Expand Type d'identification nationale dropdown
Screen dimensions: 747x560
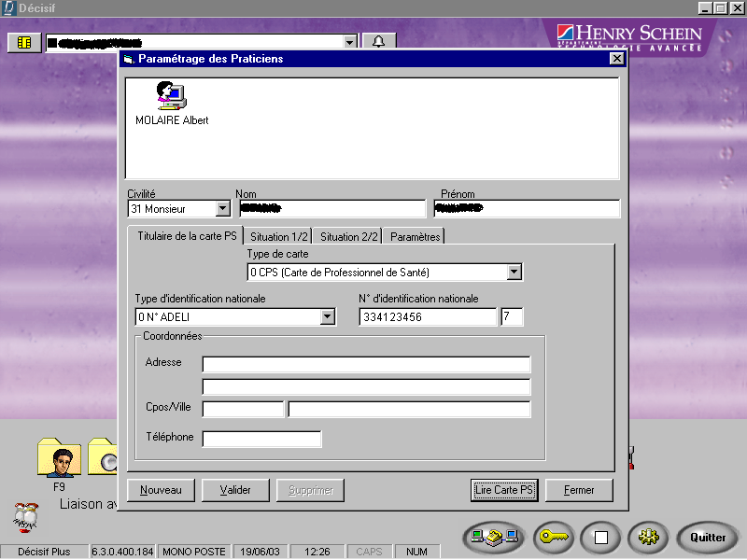tap(327, 317)
